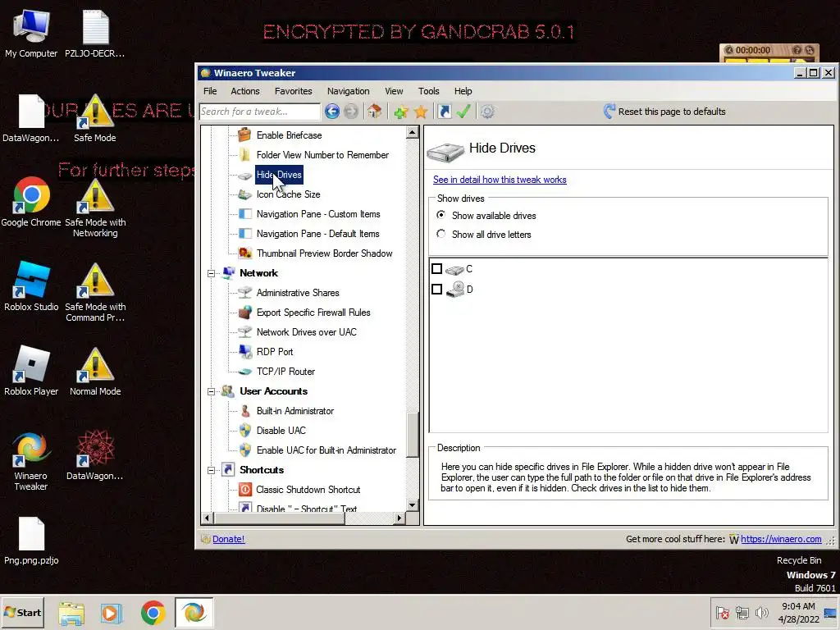This screenshot has width=840, height=630.
Task: Click the Winaero Tweaker desktop shortcut
Action: (x=31, y=461)
